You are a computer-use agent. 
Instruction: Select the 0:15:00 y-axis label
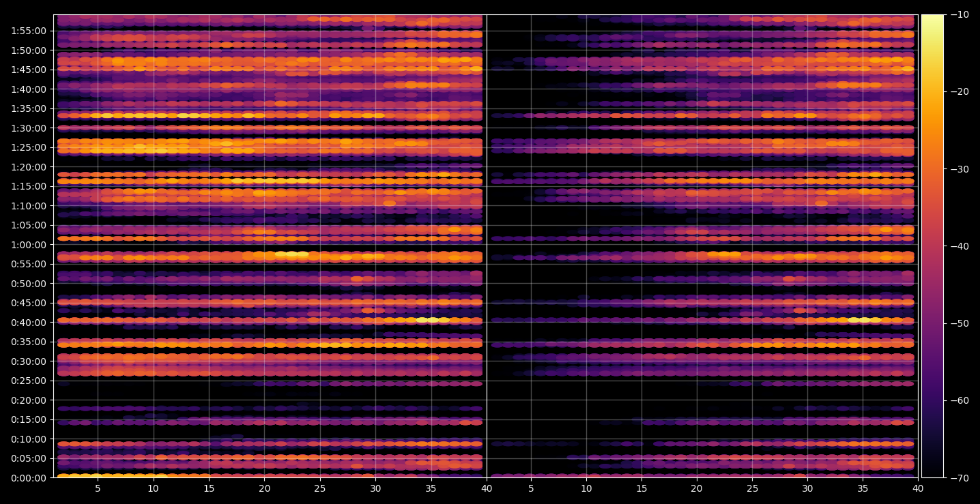point(29,419)
